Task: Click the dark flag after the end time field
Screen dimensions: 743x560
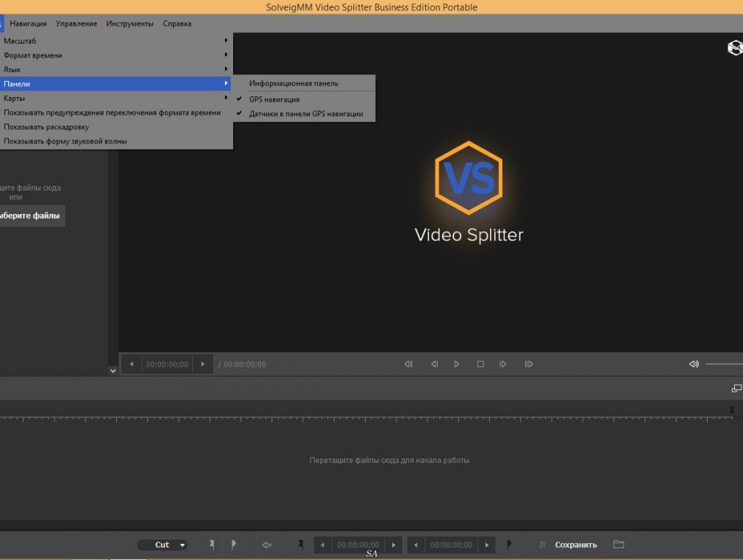Action: point(509,545)
